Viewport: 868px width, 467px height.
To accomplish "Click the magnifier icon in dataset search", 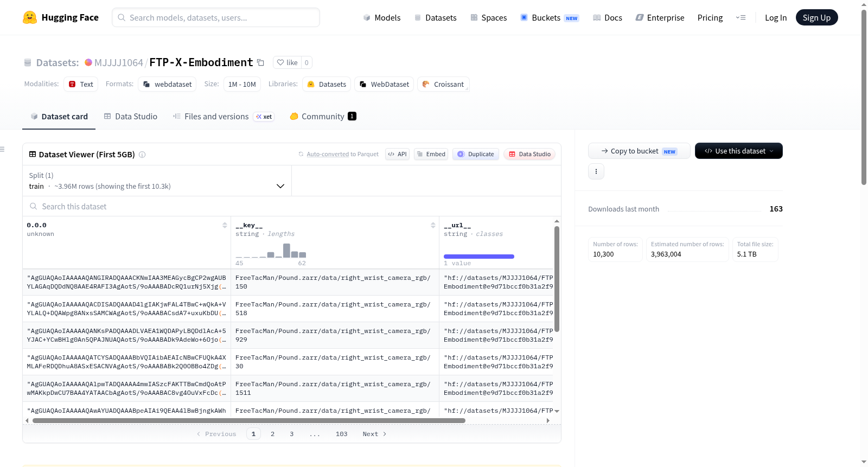I will (x=34, y=206).
